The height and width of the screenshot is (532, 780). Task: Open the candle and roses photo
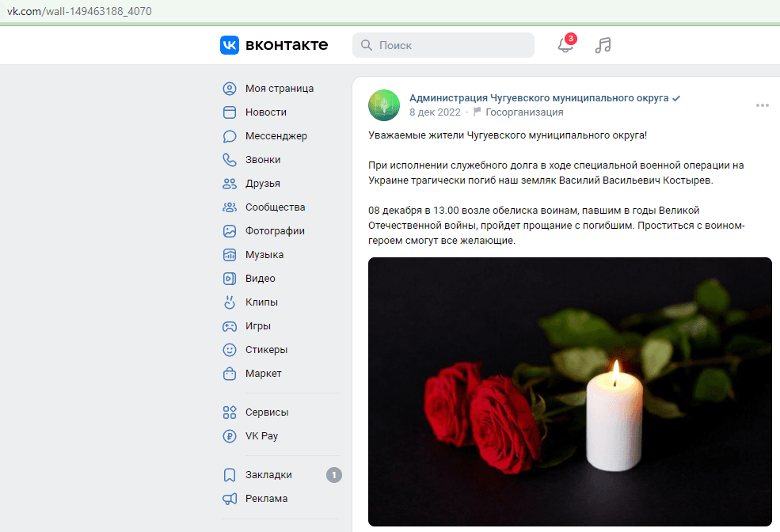pos(569,392)
